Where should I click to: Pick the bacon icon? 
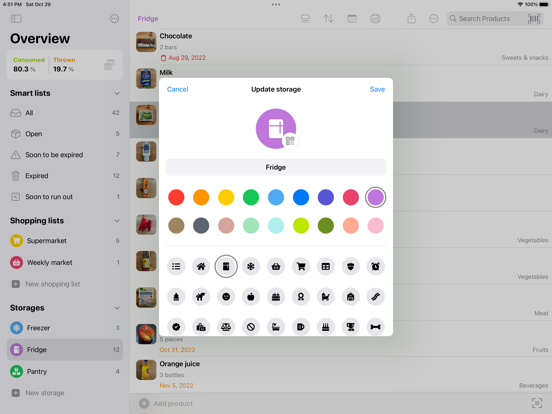coord(376,297)
